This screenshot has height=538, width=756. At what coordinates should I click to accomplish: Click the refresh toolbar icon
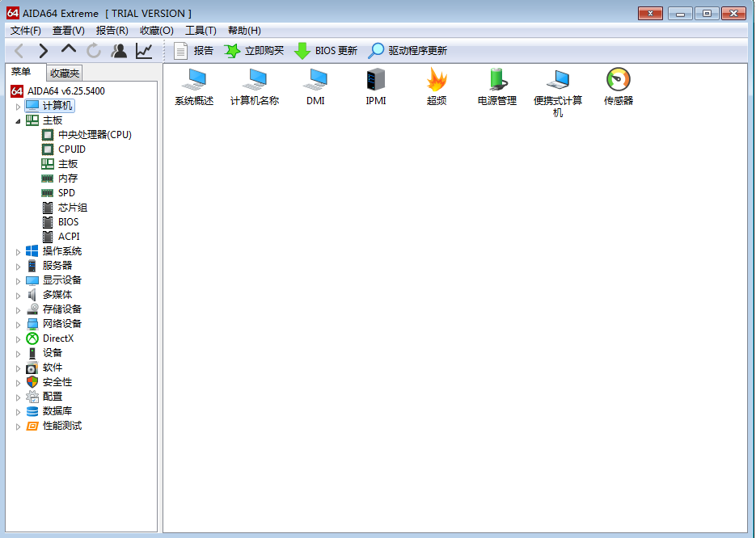pyautogui.click(x=94, y=49)
